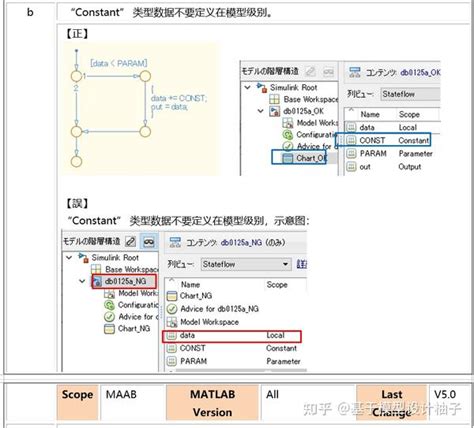474x428 pixels.
Task: Click the Base Workspace icon above db0125a_NG
Action: point(96,269)
